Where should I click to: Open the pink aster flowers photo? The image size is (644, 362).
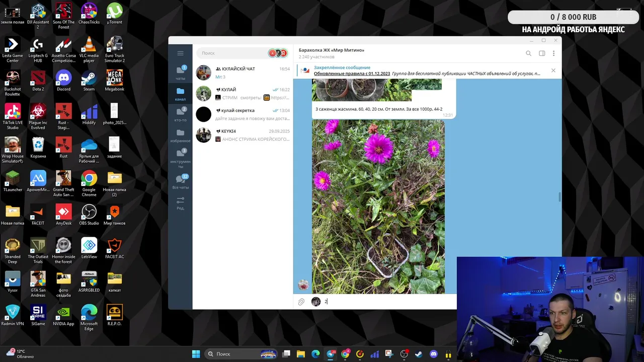tap(378, 207)
